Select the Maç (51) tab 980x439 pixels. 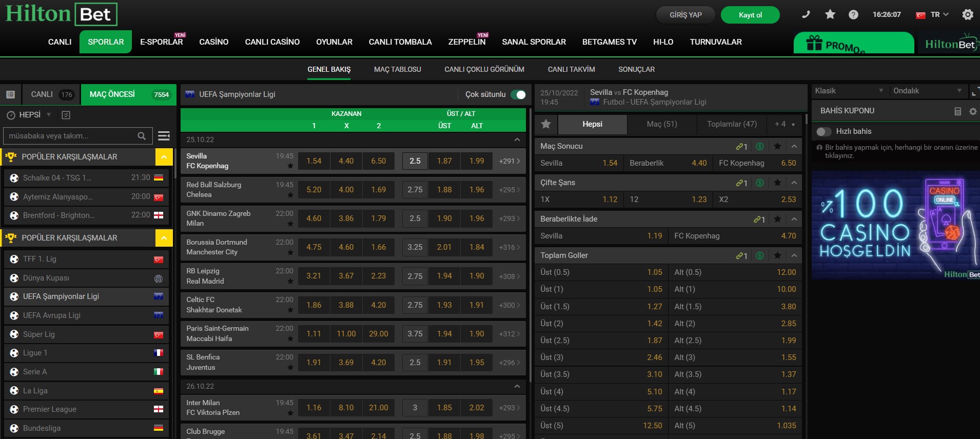coord(662,124)
